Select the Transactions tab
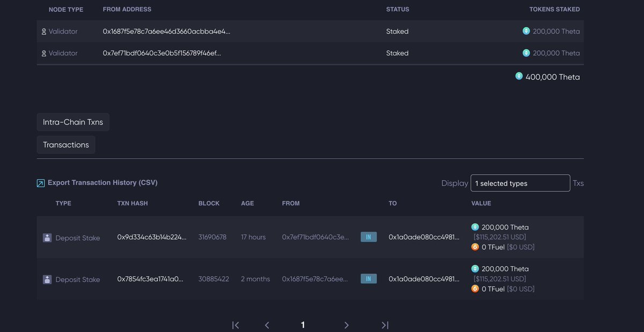 [x=65, y=144]
